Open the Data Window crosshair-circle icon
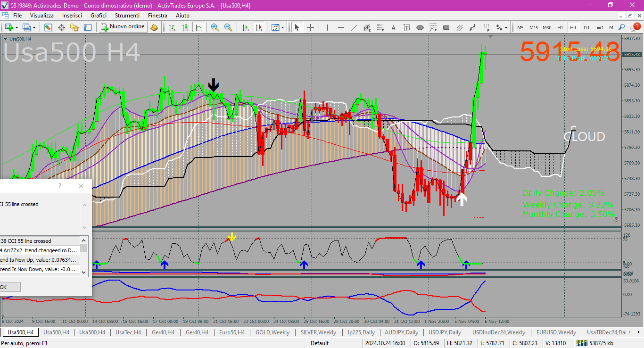 61,27
